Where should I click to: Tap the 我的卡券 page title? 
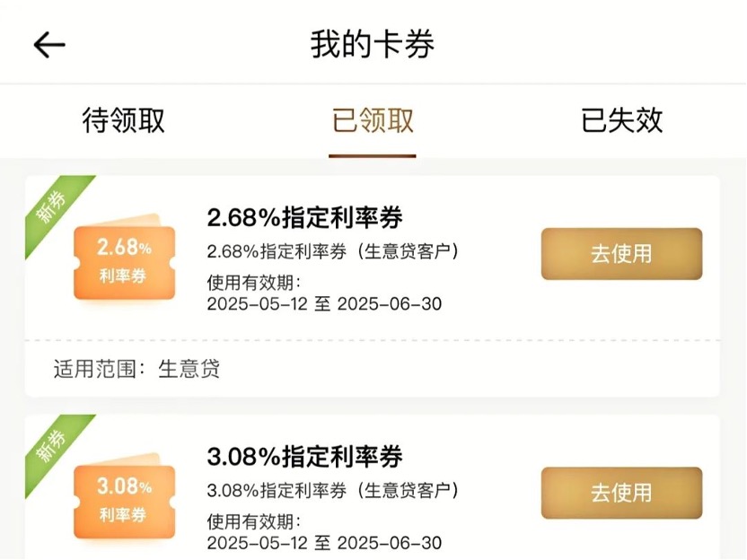tap(373, 44)
